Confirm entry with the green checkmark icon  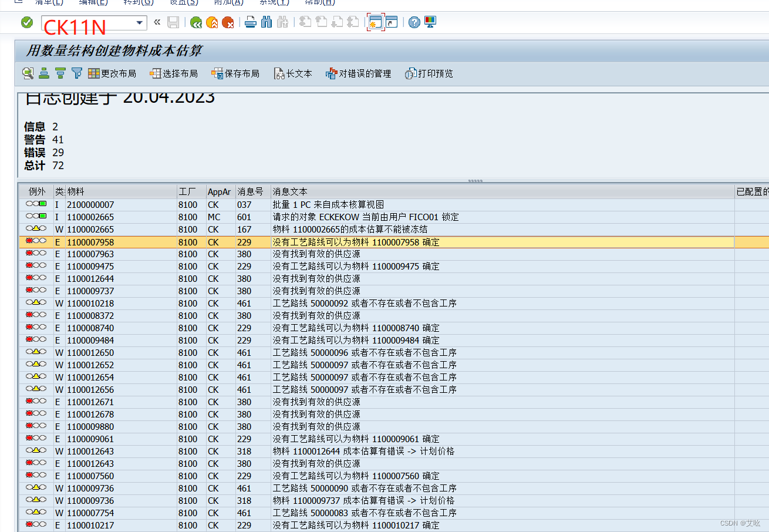(27, 22)
